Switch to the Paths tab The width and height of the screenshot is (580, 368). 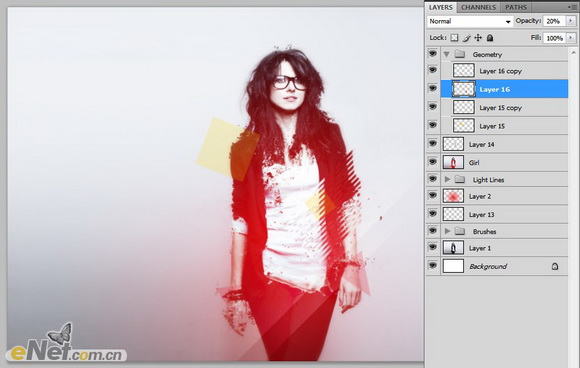point(516,7)
